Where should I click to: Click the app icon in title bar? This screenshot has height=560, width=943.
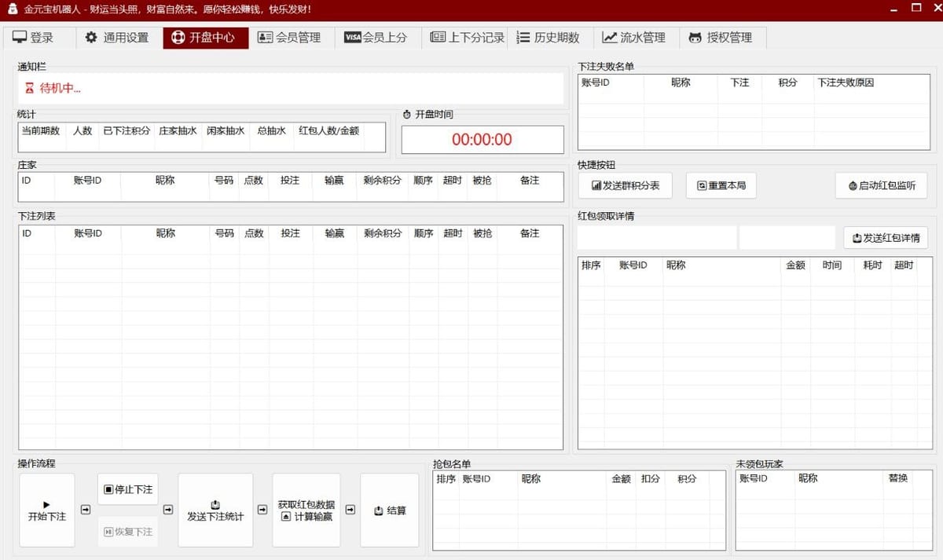coord(11,9)
